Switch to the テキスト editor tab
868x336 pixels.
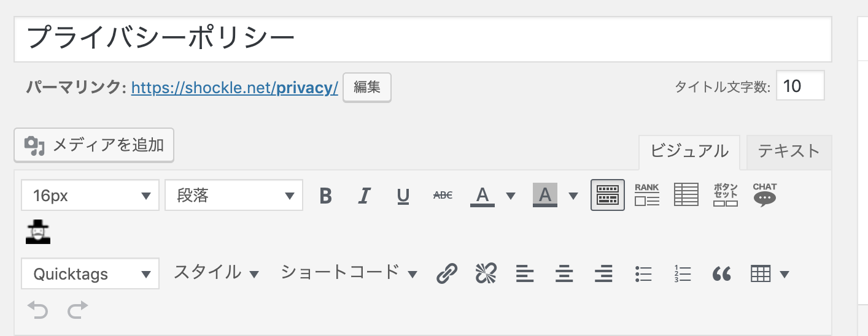coord(789,151)
